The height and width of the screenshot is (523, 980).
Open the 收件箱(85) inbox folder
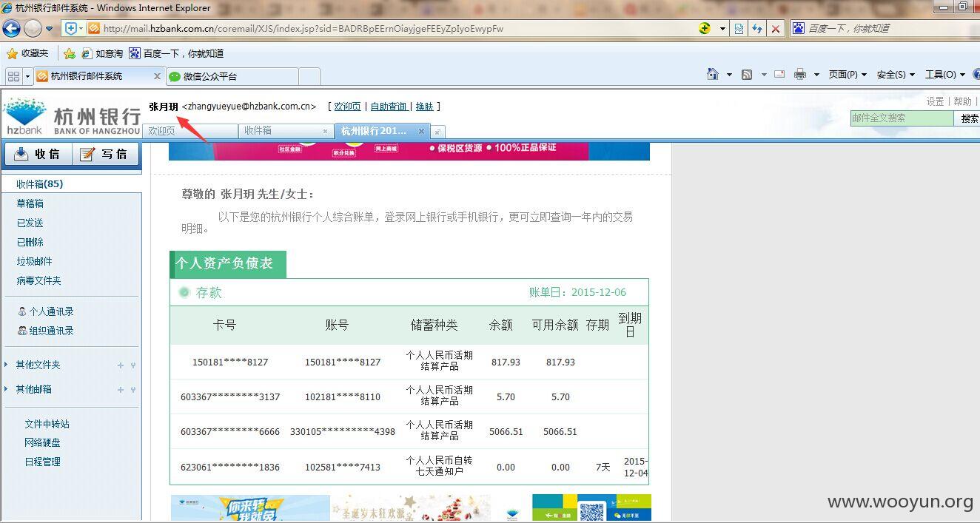coord(40,184)
